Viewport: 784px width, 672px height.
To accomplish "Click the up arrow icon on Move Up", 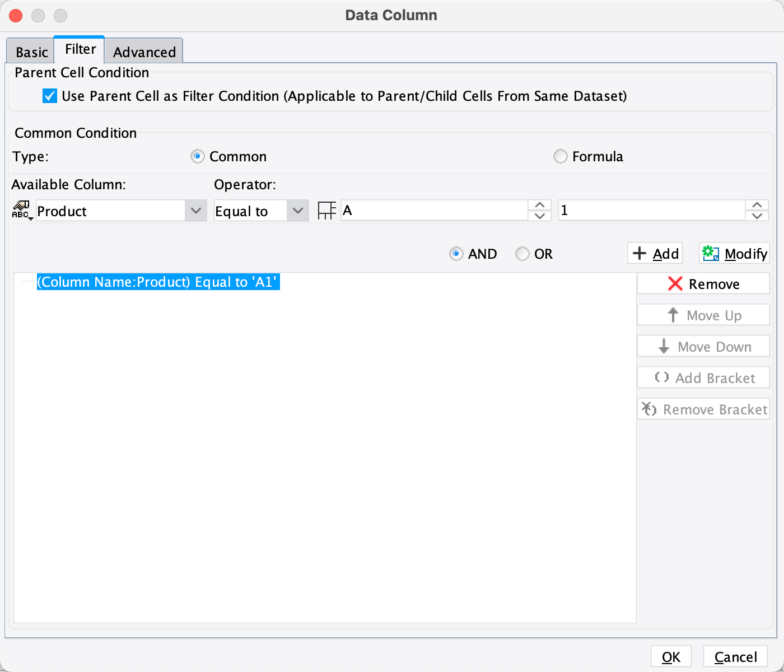I will 673,315.
